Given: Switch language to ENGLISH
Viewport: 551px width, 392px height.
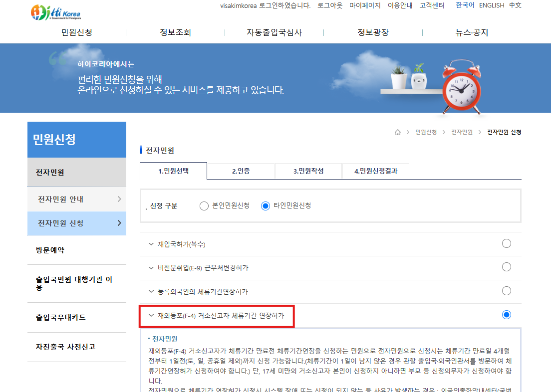Looking at the screenshot, I should click(492, 5).
